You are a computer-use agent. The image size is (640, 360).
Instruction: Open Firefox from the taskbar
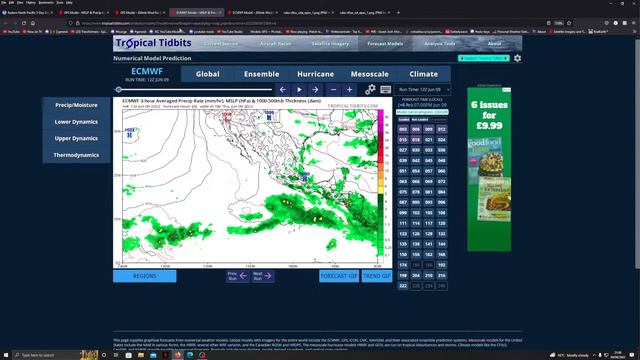click(x=178, y=355)
